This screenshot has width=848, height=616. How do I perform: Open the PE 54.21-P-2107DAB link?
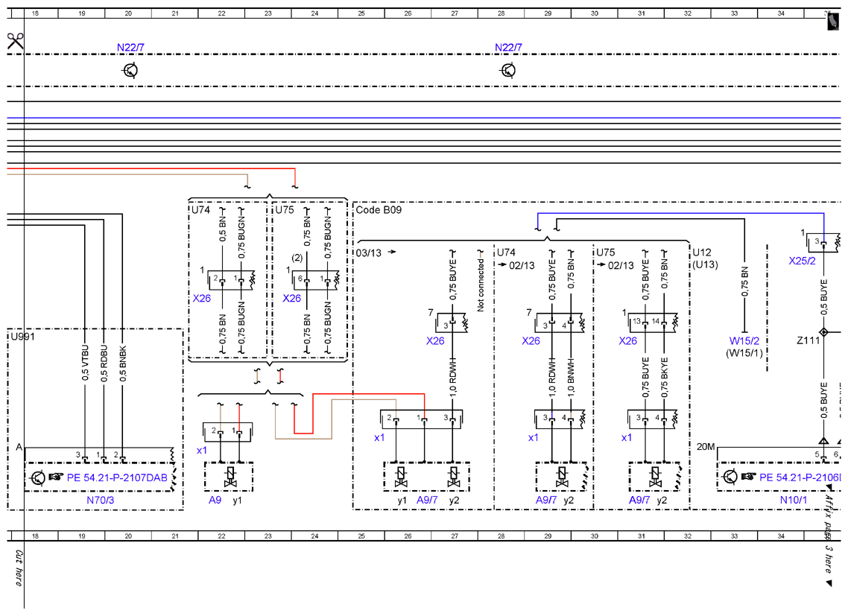117,477
